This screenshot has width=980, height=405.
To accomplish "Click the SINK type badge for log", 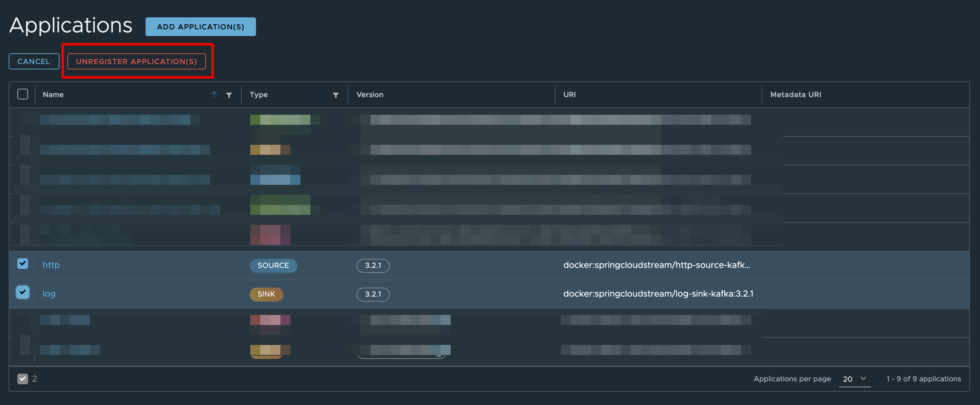I will [x=266, y=294].
